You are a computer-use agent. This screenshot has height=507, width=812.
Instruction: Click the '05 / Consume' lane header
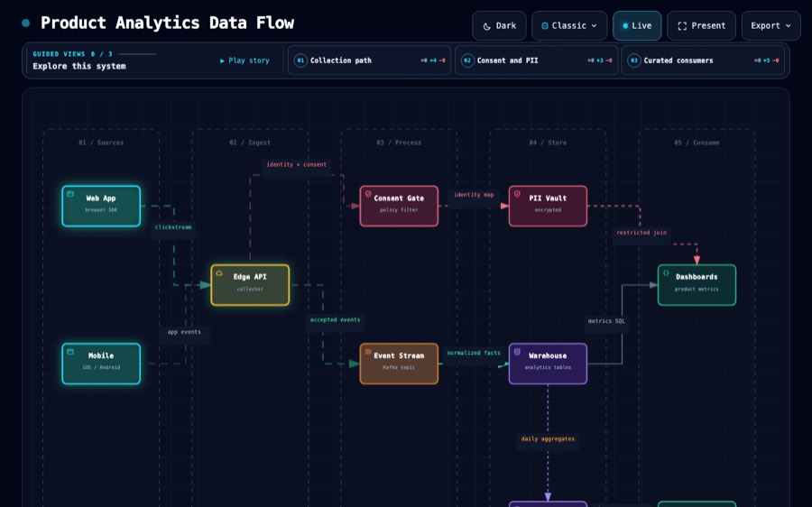(697, 143)
